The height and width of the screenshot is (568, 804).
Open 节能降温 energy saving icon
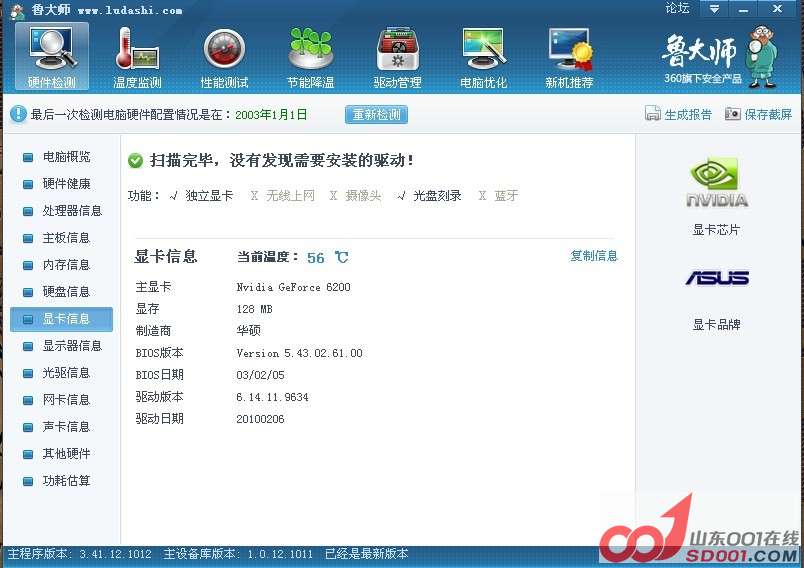click(310, 55)
